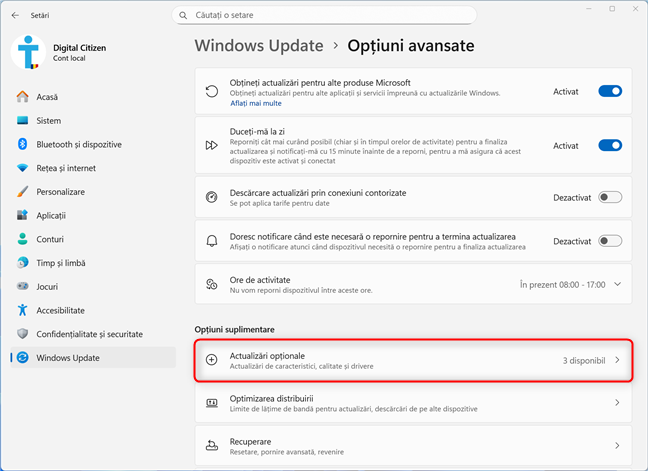Click the bell icon for restart notification
The width and height of the screenshot is (648, 471).
[212, 241]
